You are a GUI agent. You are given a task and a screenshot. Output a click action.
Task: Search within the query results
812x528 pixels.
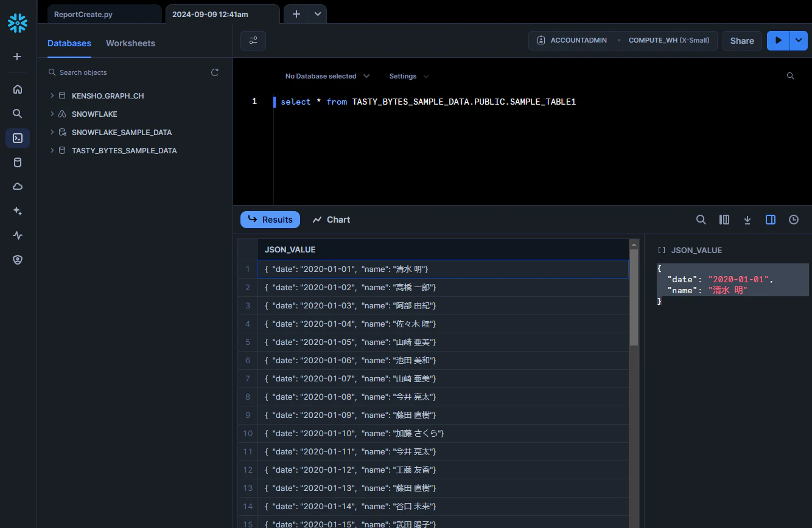pyautogui.click(x=701, y=220)
